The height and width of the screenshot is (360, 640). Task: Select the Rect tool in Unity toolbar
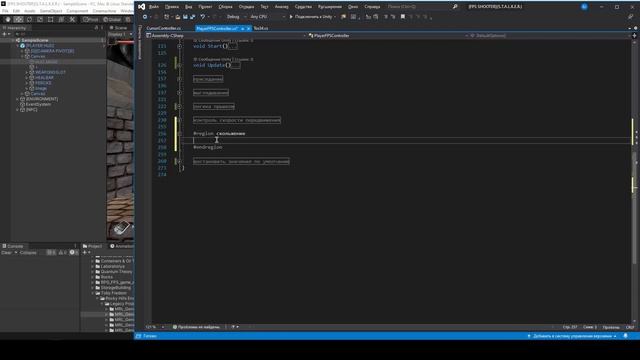(51, 19)
